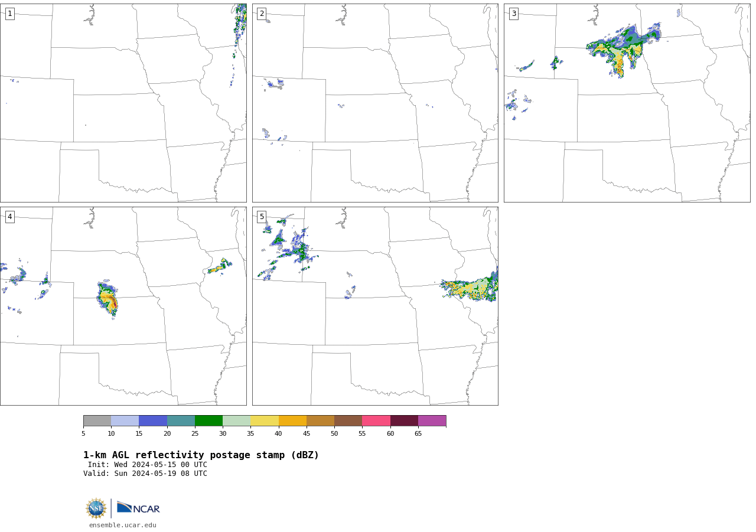
Task: Click the storm cell in panel 4 center
Action: coord(107,299)
